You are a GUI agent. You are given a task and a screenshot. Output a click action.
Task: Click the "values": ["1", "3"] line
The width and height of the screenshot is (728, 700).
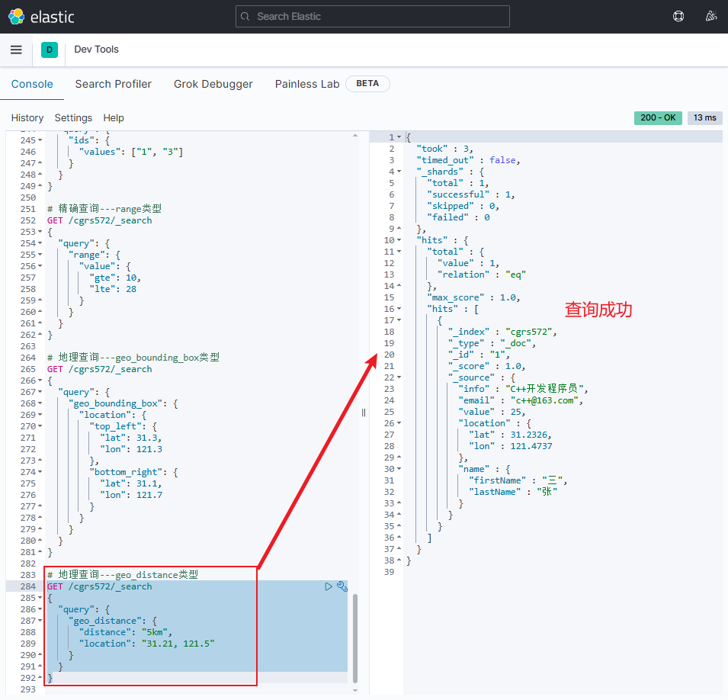(131, 152)
